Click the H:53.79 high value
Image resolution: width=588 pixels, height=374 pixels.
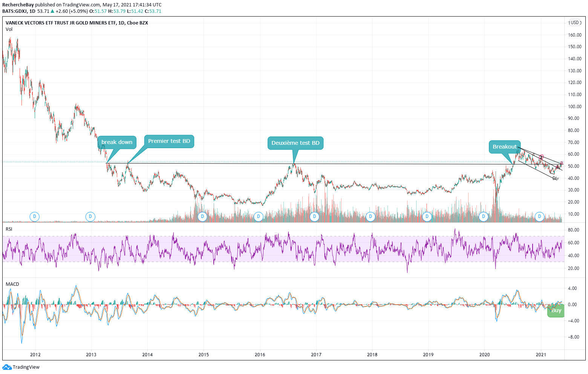click(117, 11)
